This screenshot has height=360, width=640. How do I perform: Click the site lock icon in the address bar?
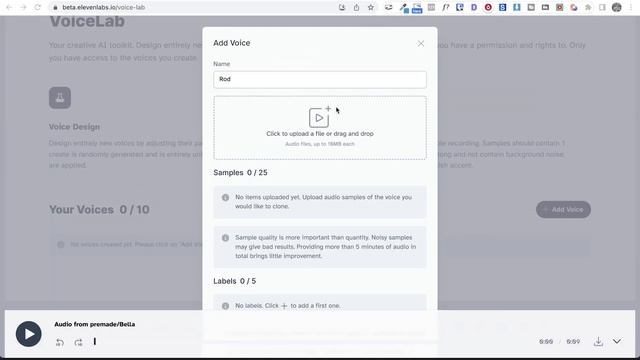coord(56,7)
